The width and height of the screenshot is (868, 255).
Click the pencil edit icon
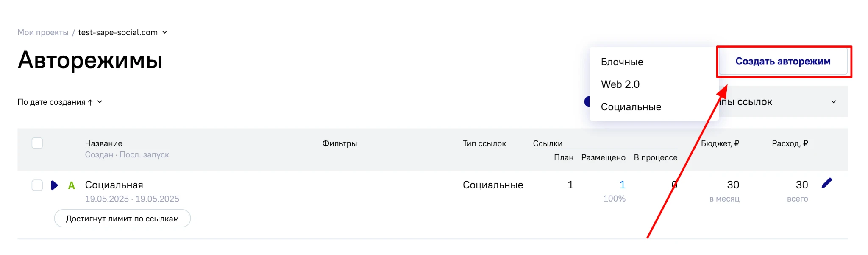point(826,183)
